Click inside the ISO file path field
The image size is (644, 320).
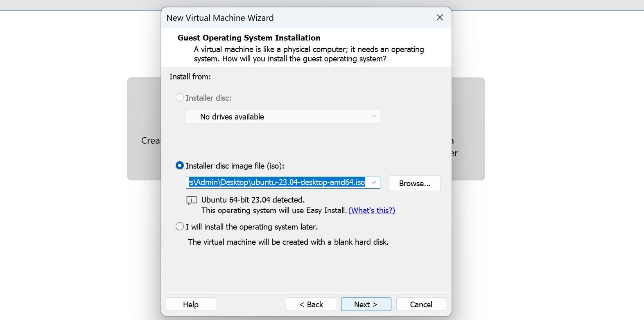click(277, 183)
